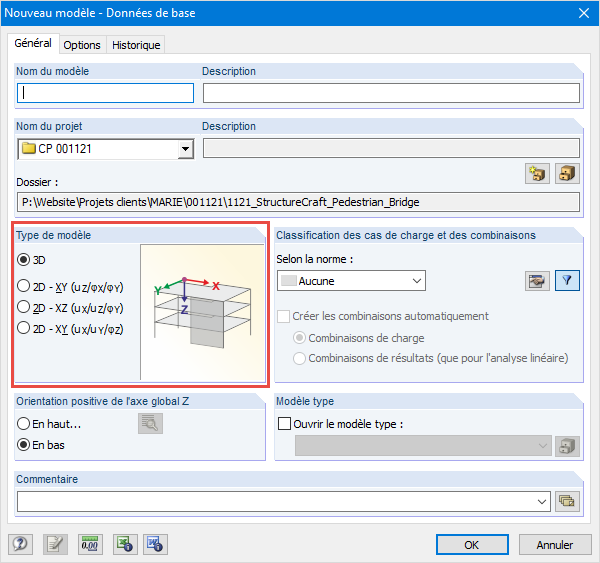
Task: Confirm with the OK button
Action: [472, 545]
